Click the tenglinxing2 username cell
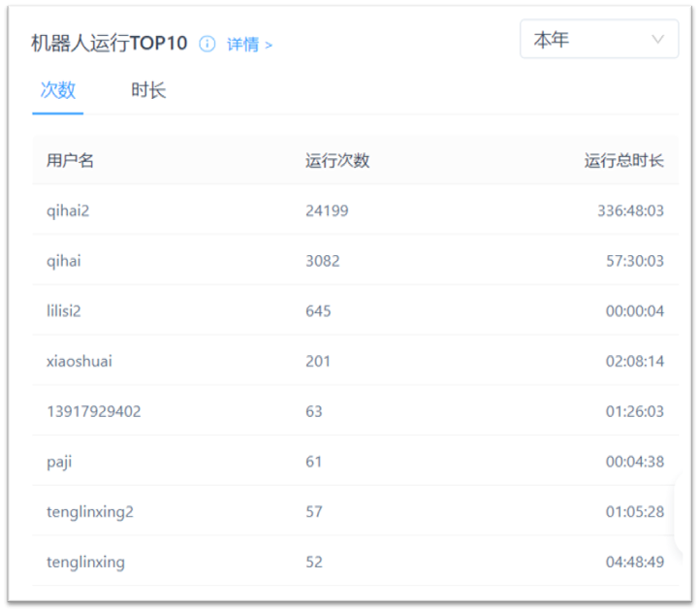700x612 pixels. pyautogui.click(x=90, y=512)
